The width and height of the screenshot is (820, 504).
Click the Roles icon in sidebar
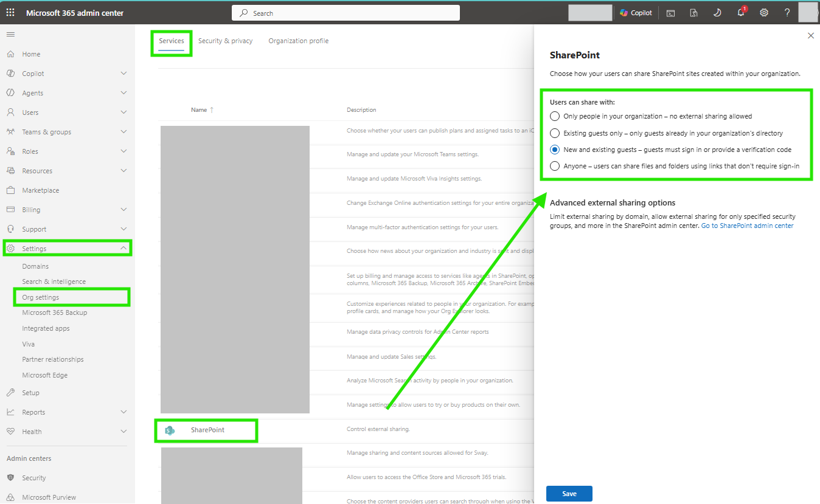click(10, 151)
